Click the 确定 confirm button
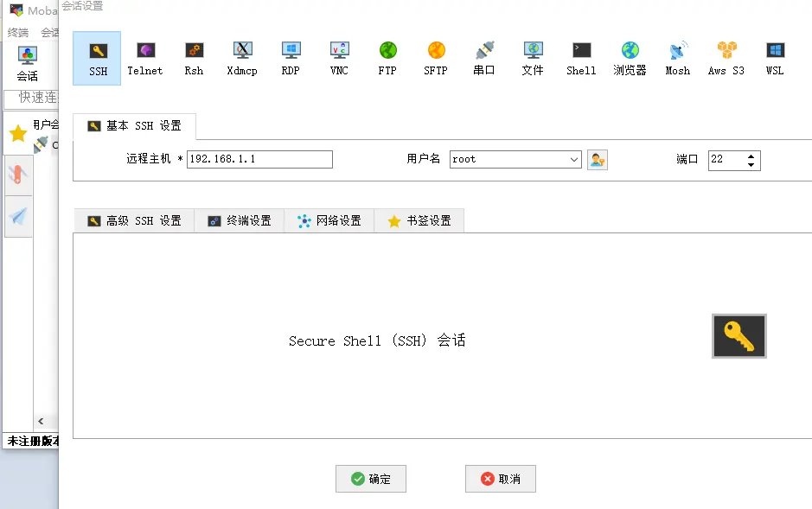The image size is (812, 509). 370,479
